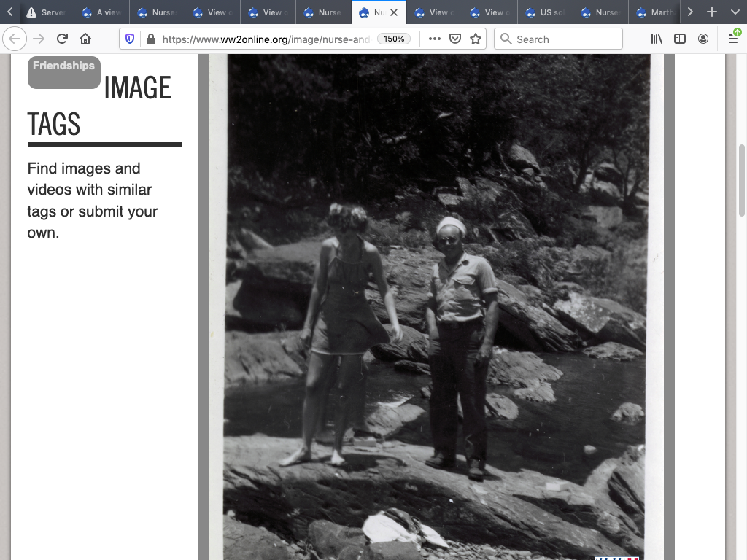Open the hamburger application menu
The height and width of the screenshot is (560, 747).
[733, 39]
